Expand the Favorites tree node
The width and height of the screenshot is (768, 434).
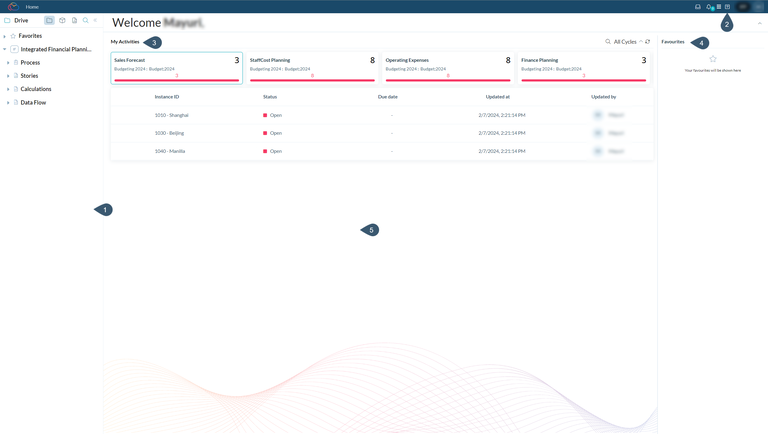(5, 36)
